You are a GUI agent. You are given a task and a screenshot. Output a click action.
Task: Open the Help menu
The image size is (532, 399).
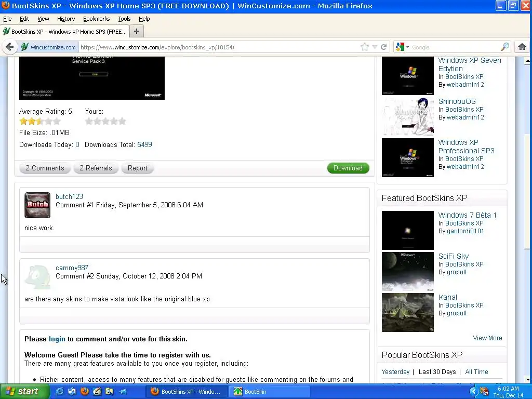click(144, 19)
